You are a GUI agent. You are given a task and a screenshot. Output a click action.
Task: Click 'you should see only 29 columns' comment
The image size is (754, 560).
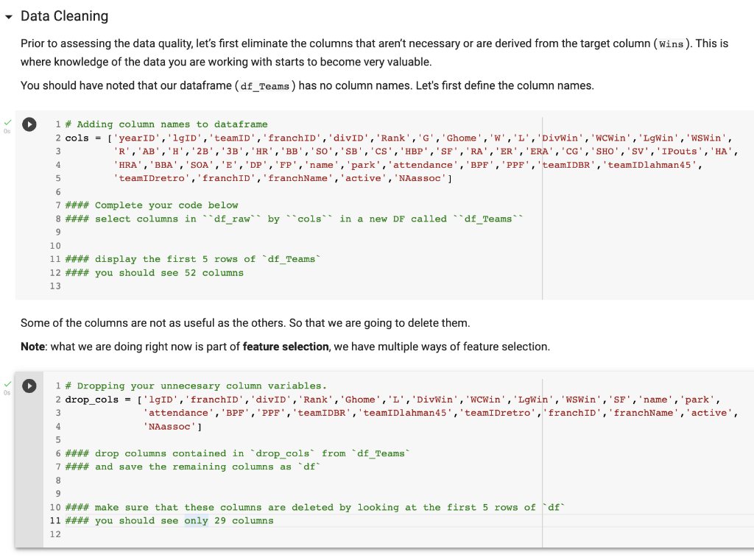click(x=169, y=520)
